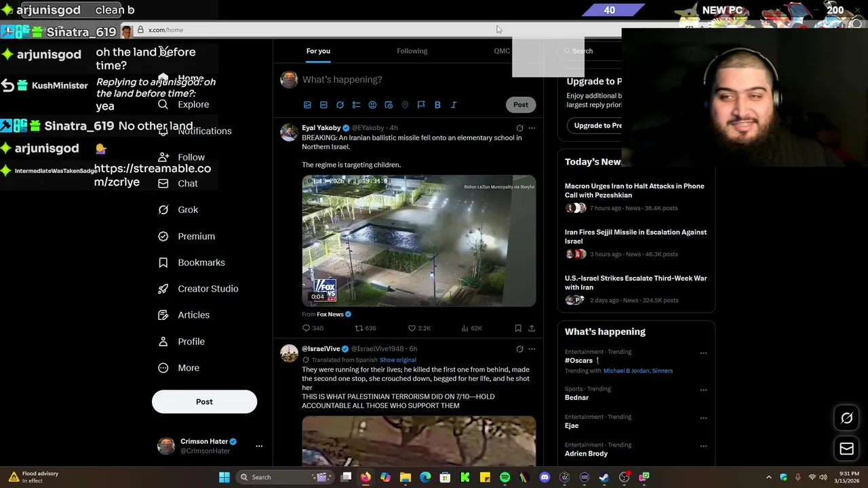
Task: Open more options on Eyal Yakoby's post
Action: click(532, 128)
